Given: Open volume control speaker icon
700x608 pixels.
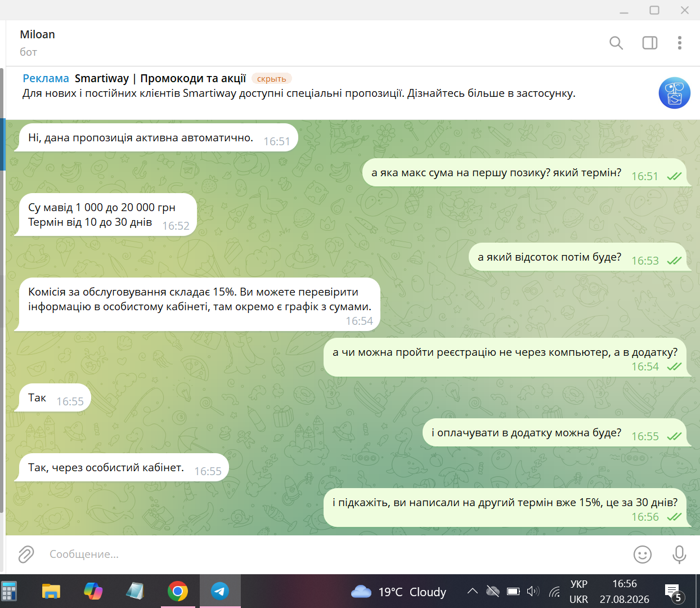Looking at the screenshot, I should pyautogui.click(x=533, y=591).
